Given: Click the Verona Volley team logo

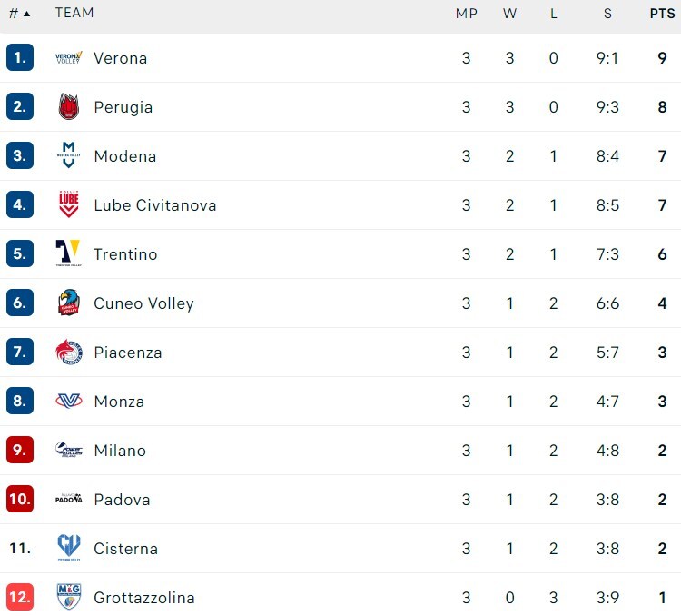Looking at the screenshot, I should pyautogui.click(x=69, y=58).
